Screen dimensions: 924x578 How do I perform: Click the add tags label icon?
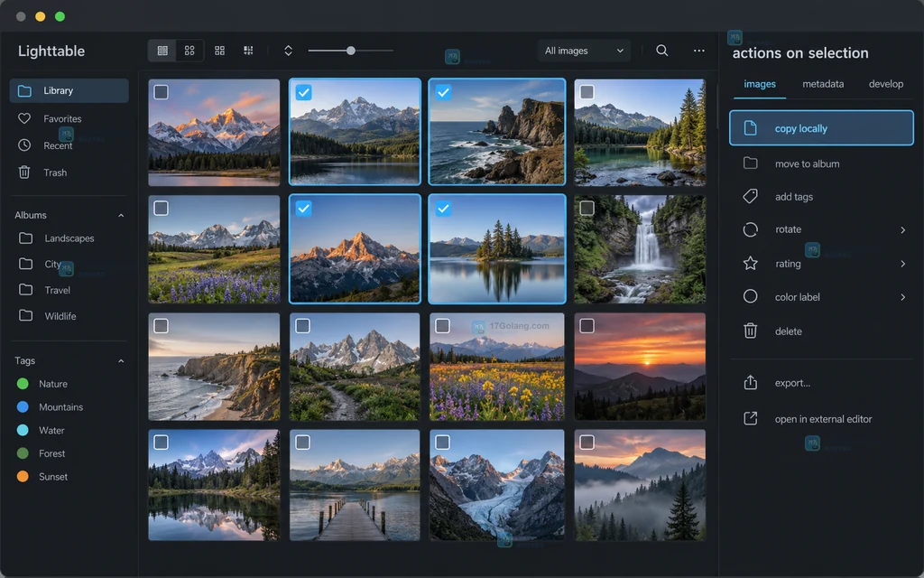pos(750,196)
